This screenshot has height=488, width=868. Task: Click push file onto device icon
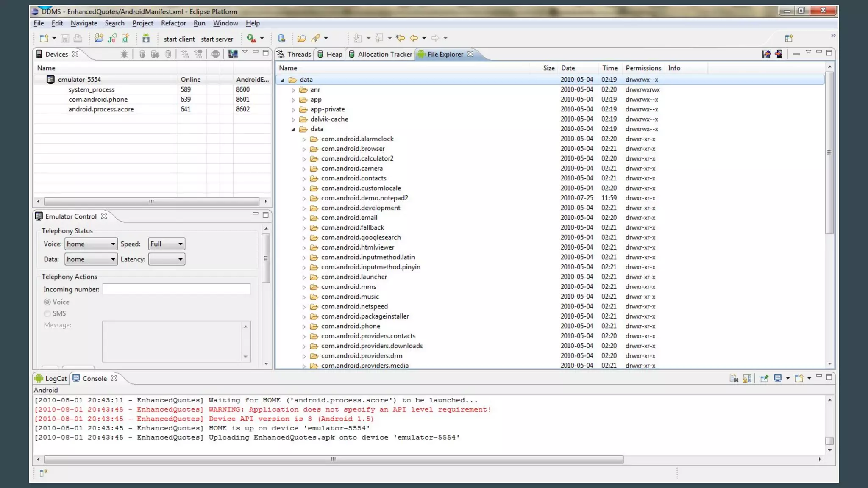pyautogui.click(x=779, y=54)
